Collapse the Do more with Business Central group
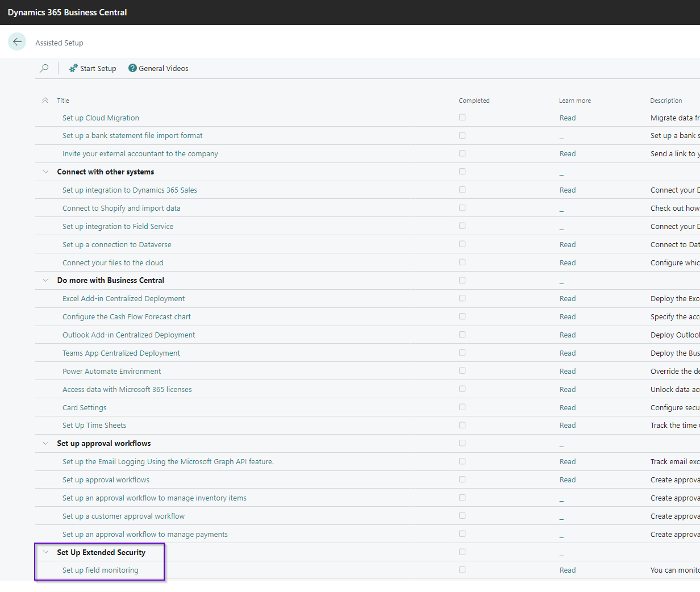This screenshot has width=700, height=592. pyautogui.click(x=46, y=280)
